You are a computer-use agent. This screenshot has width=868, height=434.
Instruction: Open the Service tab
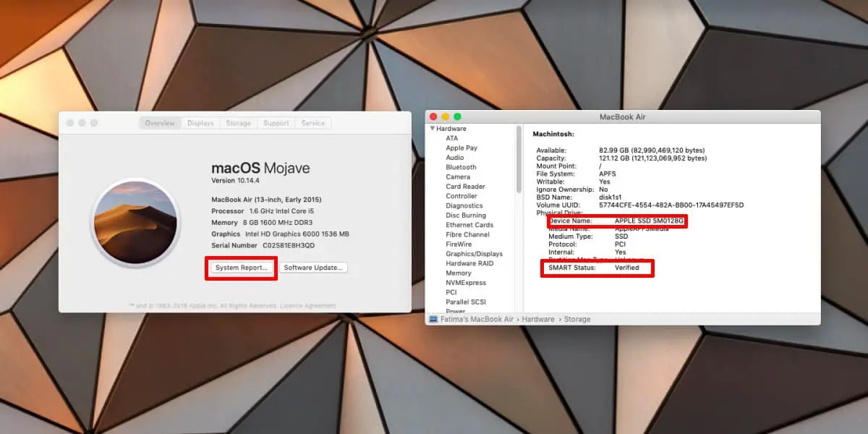tap(313, 123)
